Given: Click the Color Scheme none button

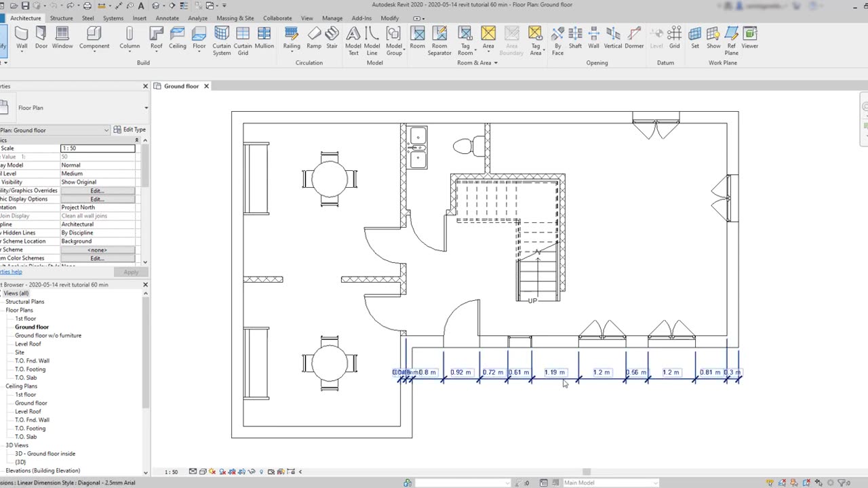Looking at the screenshot, I should (x=98, y=250).
